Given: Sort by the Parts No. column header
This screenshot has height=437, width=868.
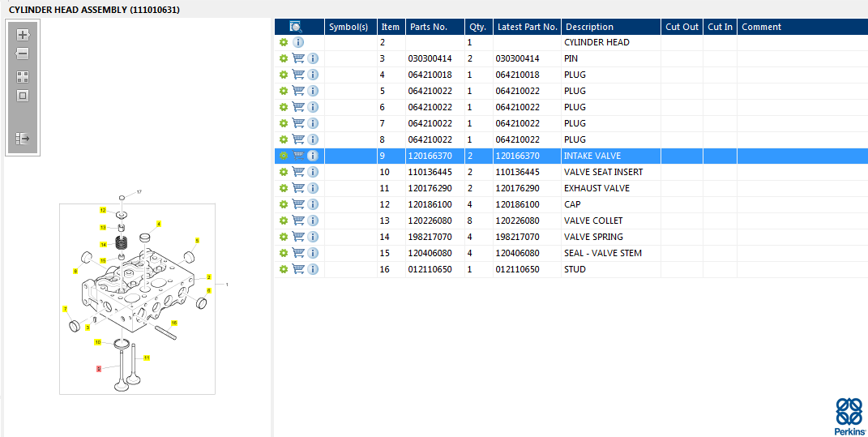Looking at the screenshot, I should click(x=435, y=27).
